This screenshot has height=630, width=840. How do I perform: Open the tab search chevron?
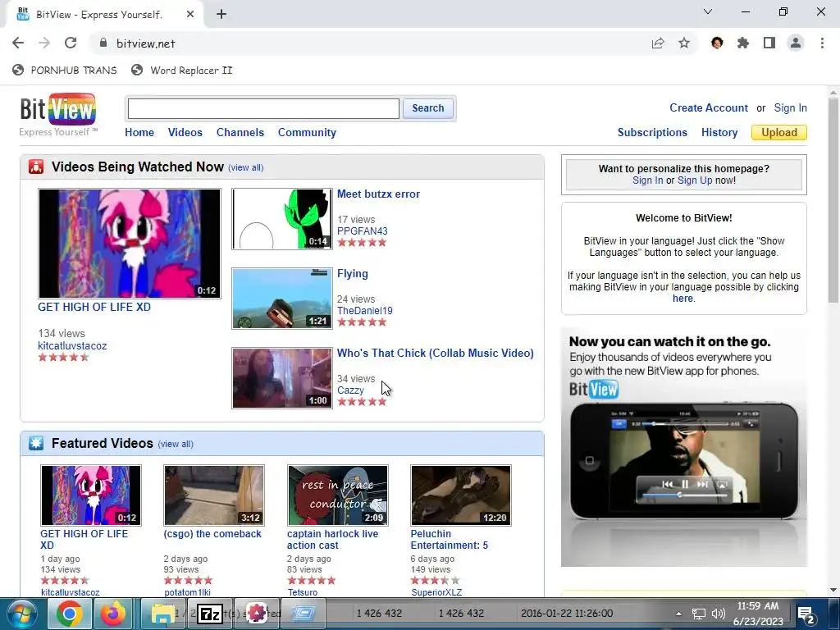click(x=708, y=11)
